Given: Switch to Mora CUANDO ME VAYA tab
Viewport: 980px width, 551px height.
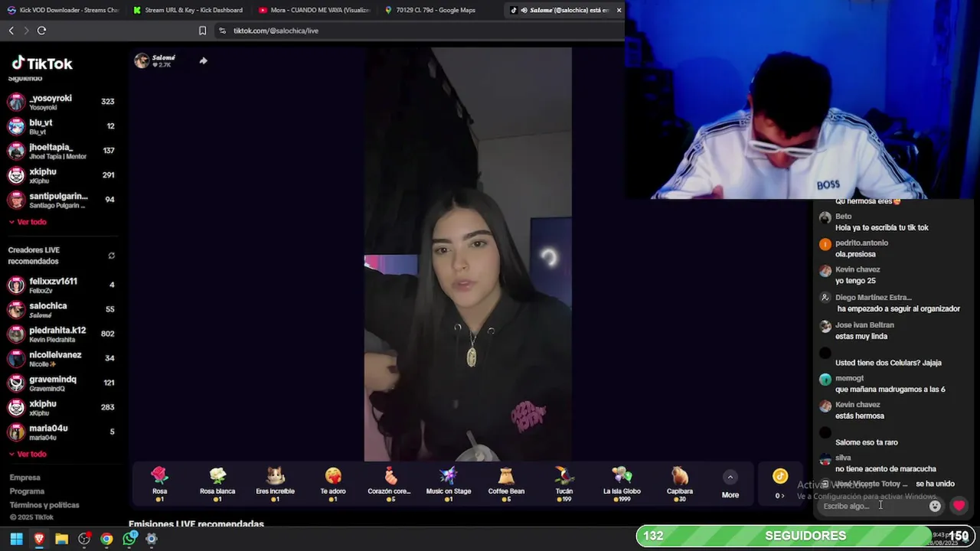Looking at the screenshot, I should [314, 10].
